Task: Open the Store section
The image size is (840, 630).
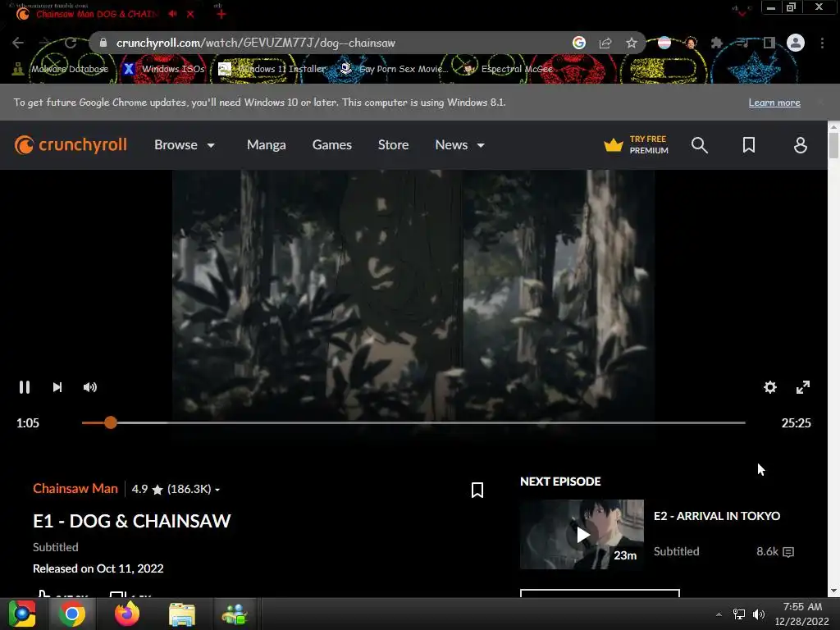Action: [x=393, y=145]
